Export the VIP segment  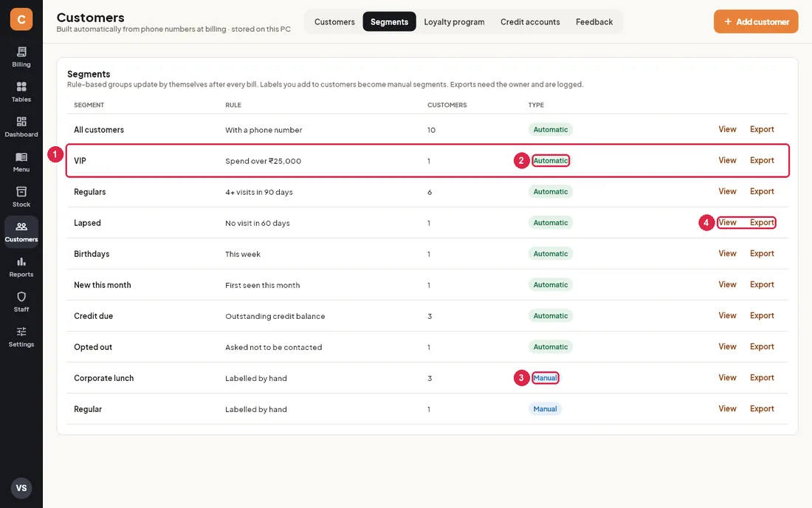762,160
